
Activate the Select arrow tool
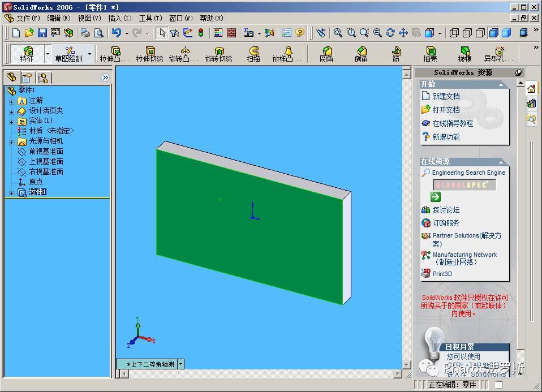pyautogui.click(x=162, y=33)
